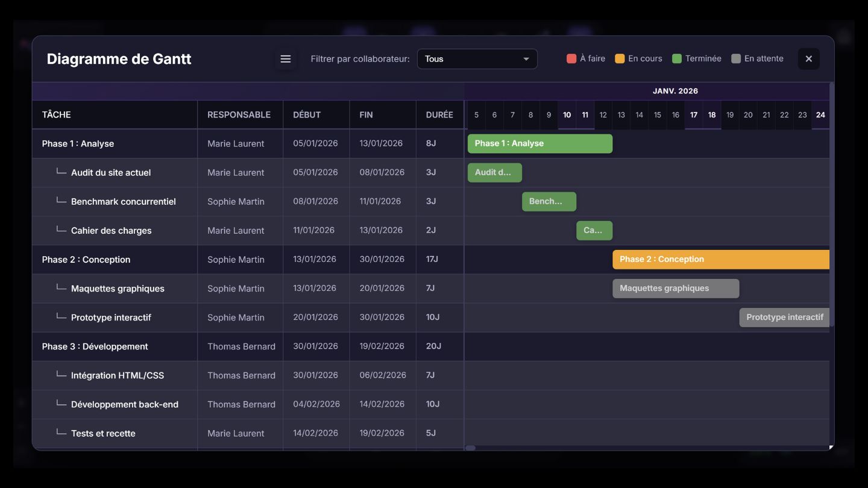868x488 pixels.
Task: Click the Filtrer par collaborateur label
Action: pyautogui.click(x=360, y=59)
